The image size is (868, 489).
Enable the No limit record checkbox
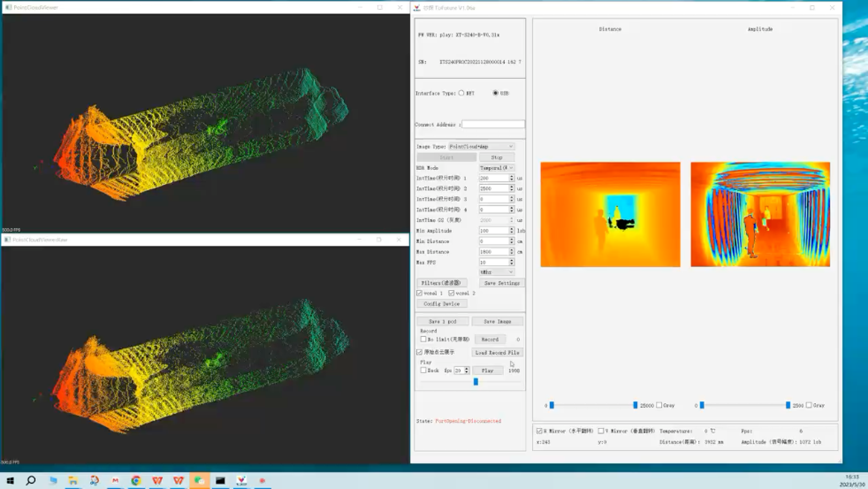coord(423,339)
